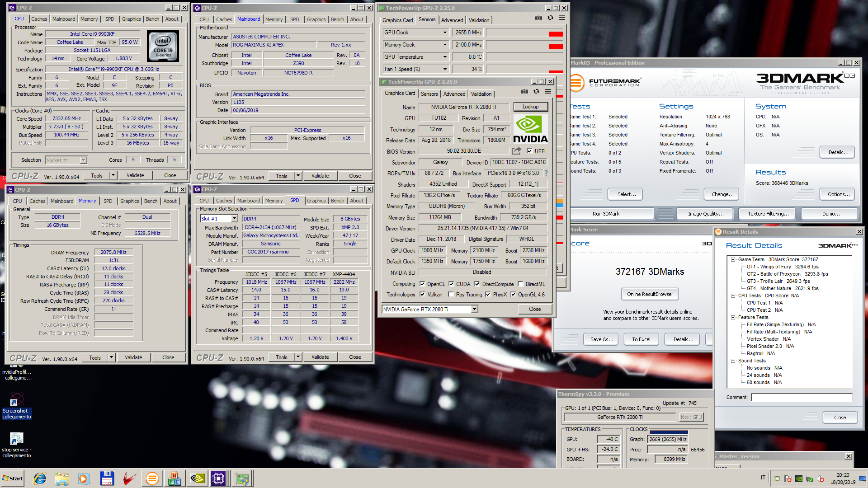Viewport: 868px width, 488px height.
Task: Take a screenshot in GPU-Z Sensors window
Action: point(538,18)
